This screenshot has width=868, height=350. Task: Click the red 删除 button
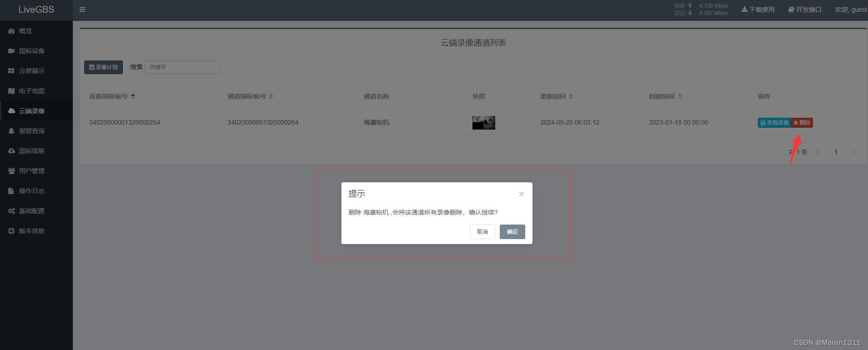click(x=802, y=123)
